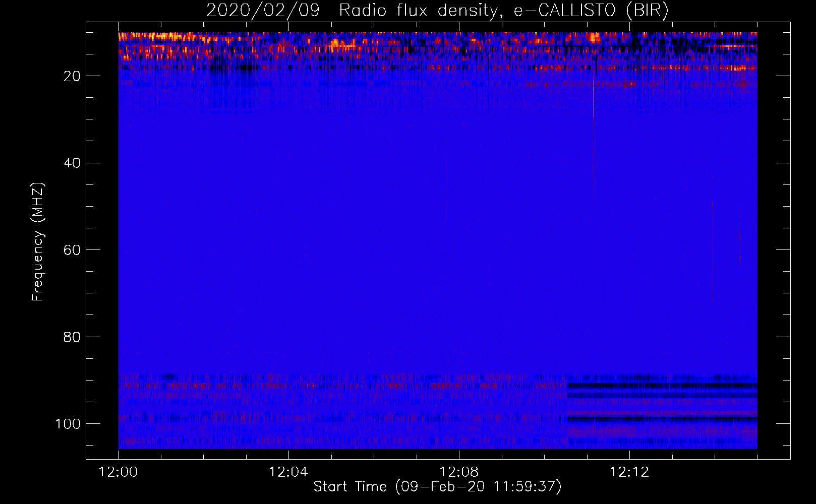Viewport: 816px width, 504px height.
Task: Click the 40 frequency tick label
Action: tap(72, 163)
